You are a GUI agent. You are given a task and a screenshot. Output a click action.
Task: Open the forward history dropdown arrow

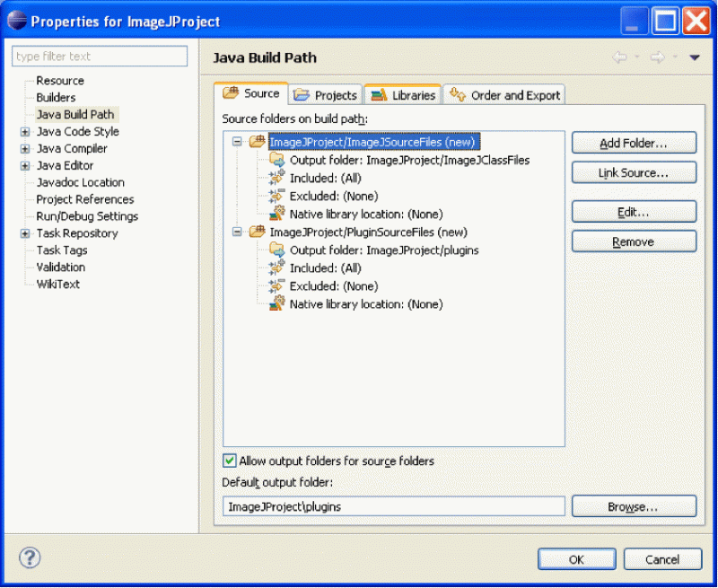[675, 57]
